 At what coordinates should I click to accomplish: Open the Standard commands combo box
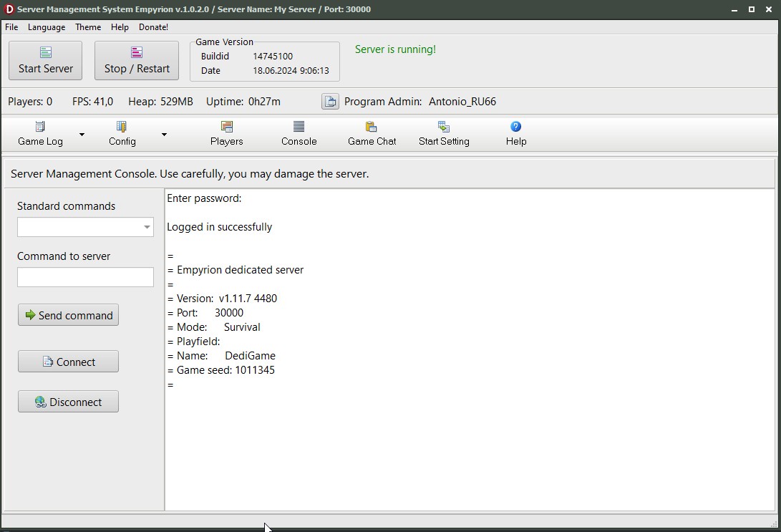[x=85, y=227]
